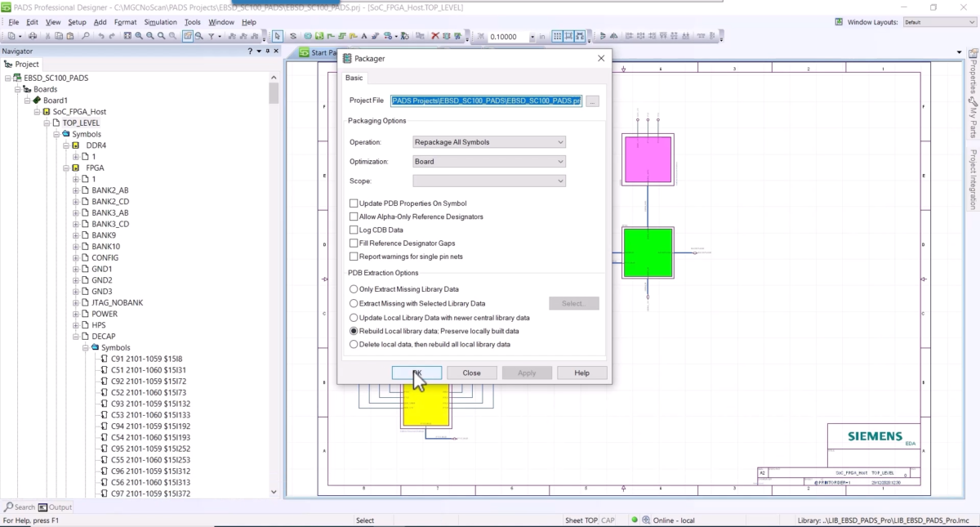The height and width of the screenshot is (527, 980).
Task: Select Extract Missing with Selected Library Data
Action: tap(354, 303)
